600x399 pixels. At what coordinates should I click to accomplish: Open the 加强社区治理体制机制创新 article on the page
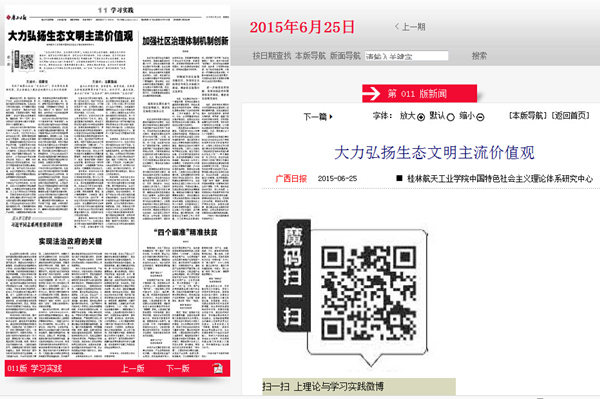click(185, 41)
